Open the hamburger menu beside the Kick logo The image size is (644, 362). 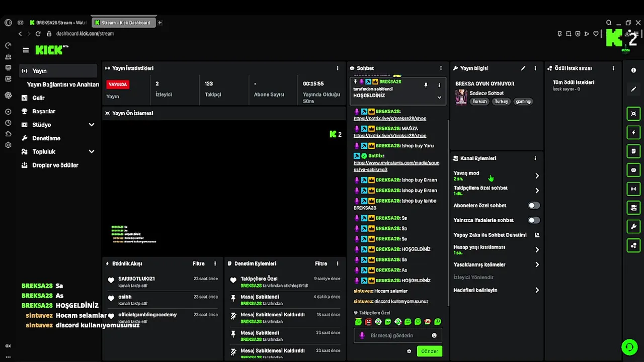26,50
